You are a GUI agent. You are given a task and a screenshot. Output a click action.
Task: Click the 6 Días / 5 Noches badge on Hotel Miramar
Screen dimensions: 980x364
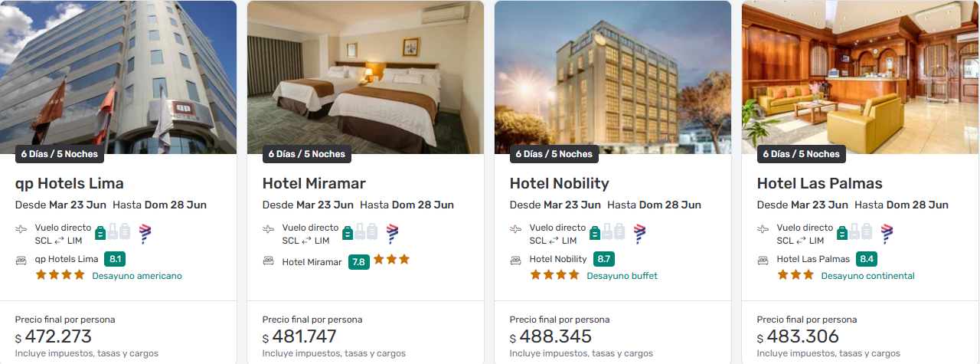click(306, 154)
